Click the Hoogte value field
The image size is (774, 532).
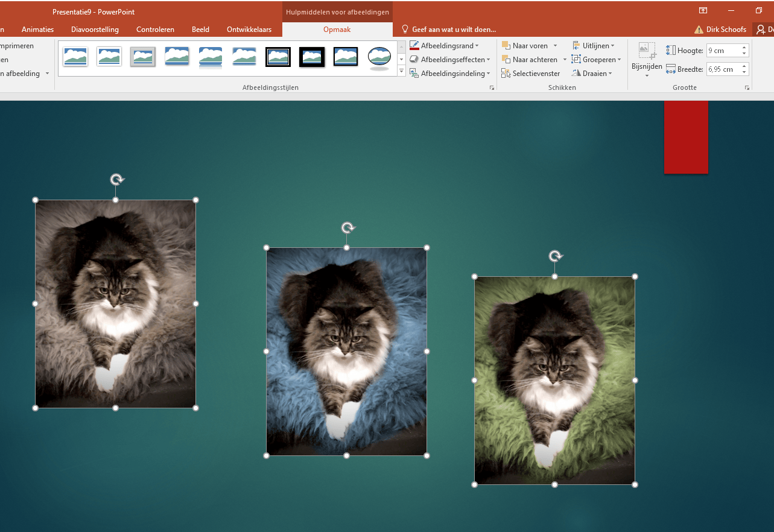coord(723,51)
